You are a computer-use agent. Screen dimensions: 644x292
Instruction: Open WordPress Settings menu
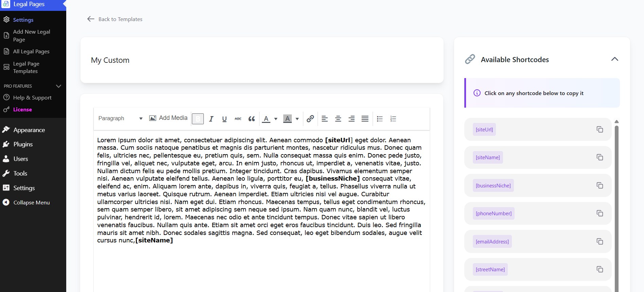coord(24,188)
